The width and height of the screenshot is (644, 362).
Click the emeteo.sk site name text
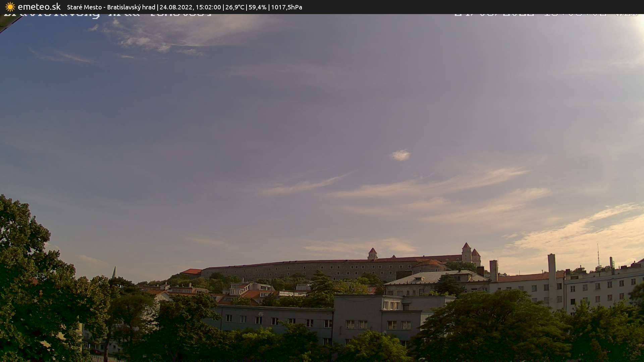click(39, 7)
